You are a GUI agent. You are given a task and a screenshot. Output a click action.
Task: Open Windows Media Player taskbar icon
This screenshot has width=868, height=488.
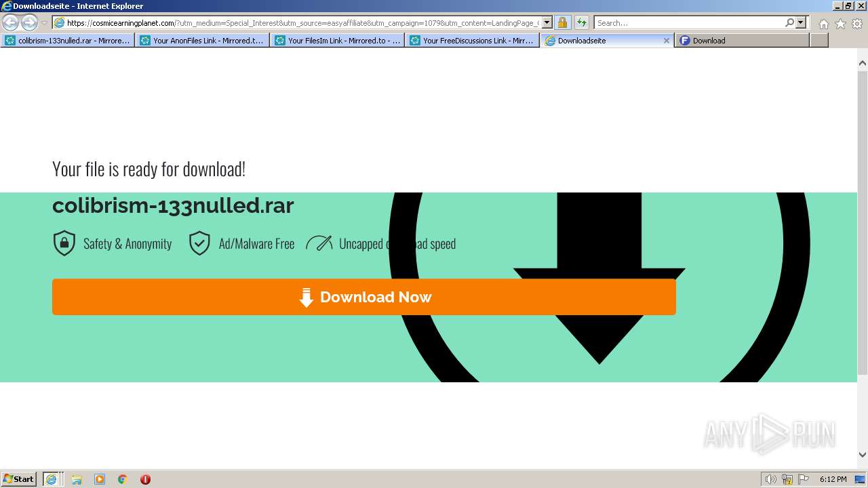(x=100, y=479)
